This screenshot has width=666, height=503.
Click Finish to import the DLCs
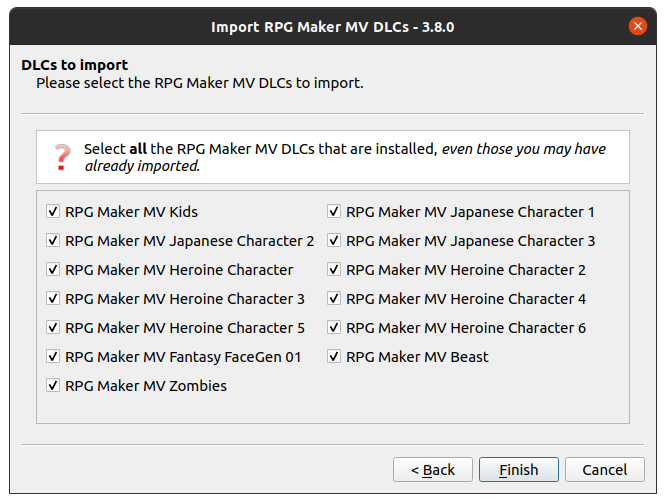click(519, 469)
